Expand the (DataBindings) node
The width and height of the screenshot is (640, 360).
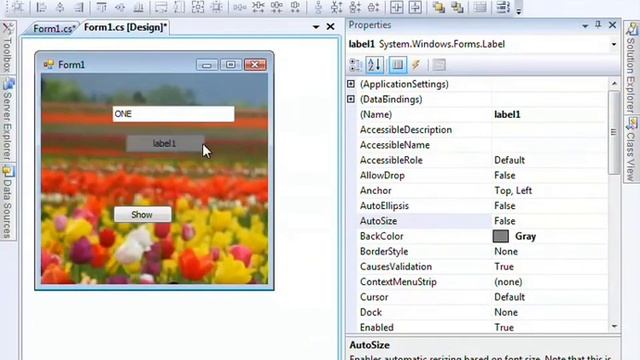351,99
